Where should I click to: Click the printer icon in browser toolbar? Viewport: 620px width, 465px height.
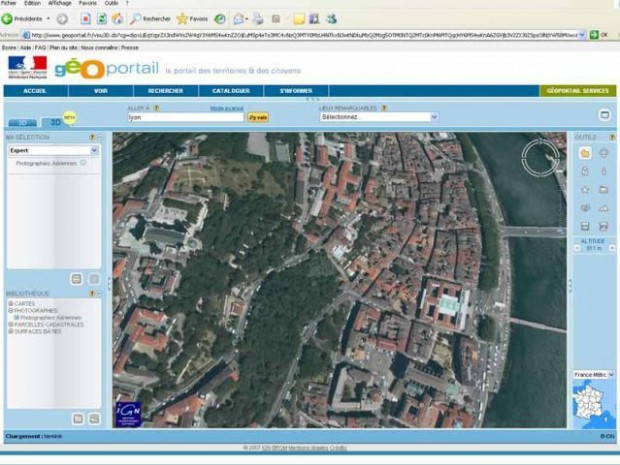pos(258,19)
